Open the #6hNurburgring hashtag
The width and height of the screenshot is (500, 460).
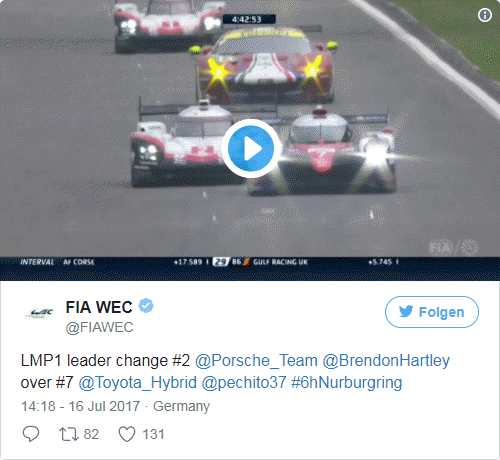pos(346,383)
